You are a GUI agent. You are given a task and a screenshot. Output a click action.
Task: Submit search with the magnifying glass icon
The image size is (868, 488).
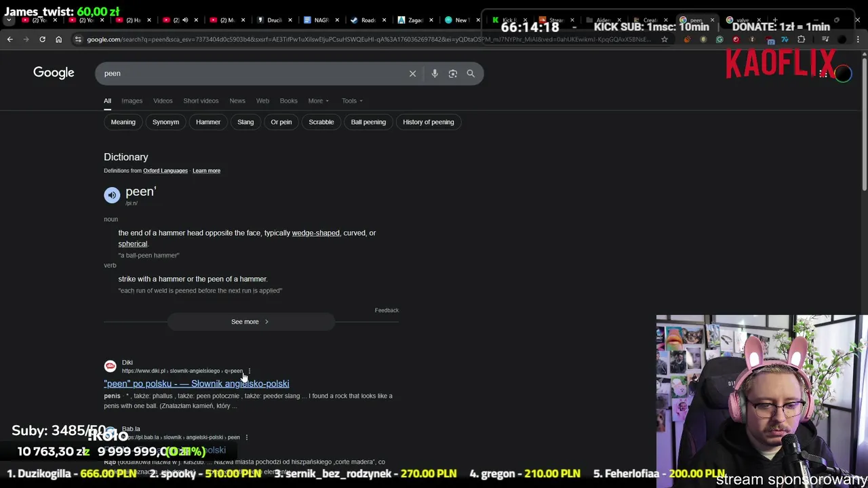pos(471,73)
